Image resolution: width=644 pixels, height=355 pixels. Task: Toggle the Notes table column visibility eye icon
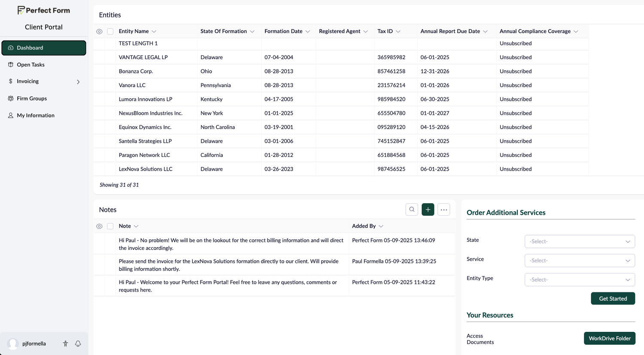click(99, 226)
